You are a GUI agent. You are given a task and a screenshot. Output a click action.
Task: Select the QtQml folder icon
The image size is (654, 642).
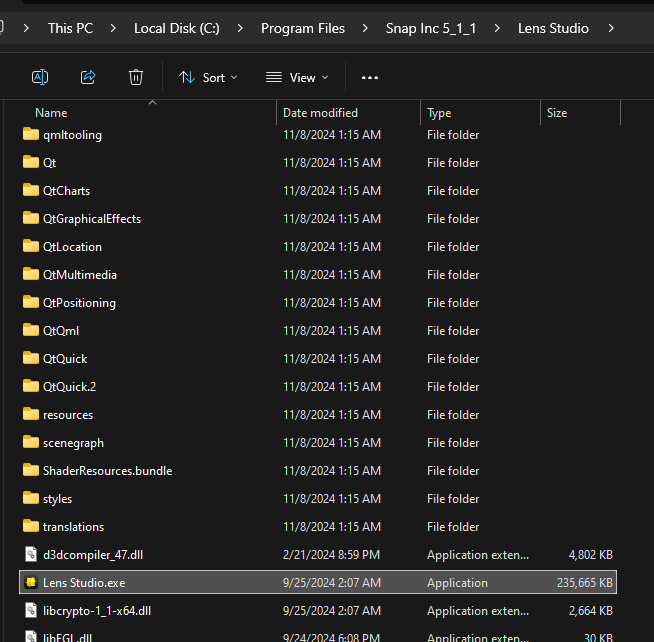click(x=31, y=330)
